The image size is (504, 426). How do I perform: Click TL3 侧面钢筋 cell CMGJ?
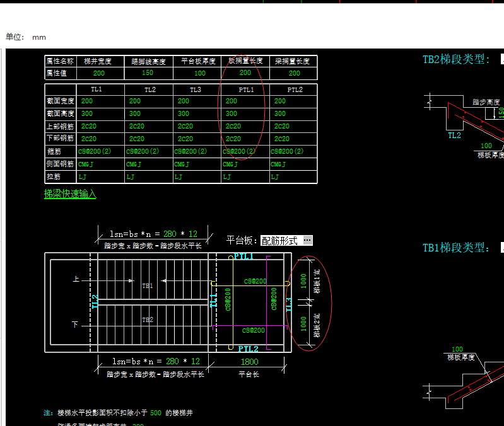pyautogui.click(x=182, y=164)
